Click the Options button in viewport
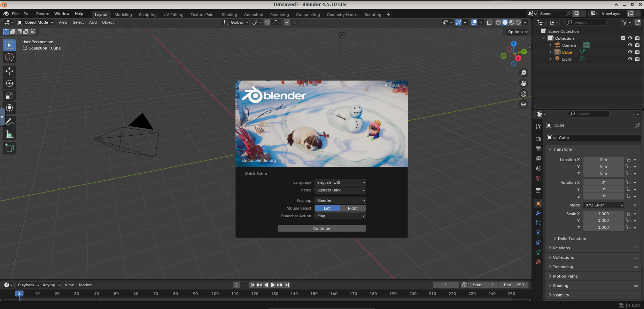The image size is (644, 309). tap(517, 32)
